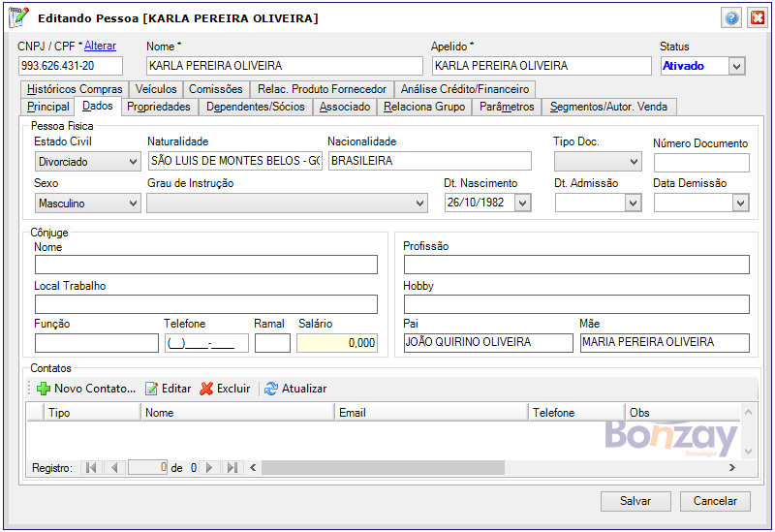Viewport: 775px width, 532px height.
Task: Open the Dependentes/Sócios tab
Action: point(256,107)
